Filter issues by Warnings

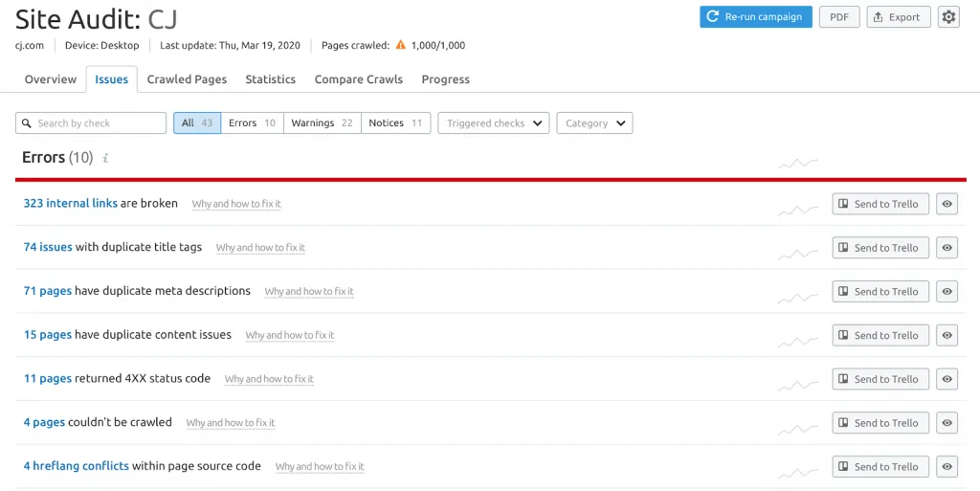[x=322, y=123]
